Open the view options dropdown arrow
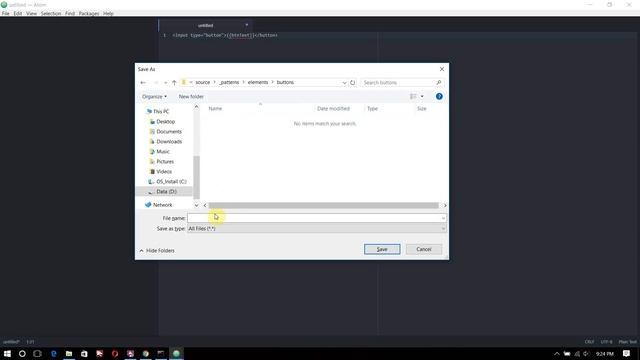 (x=422, y=96)
